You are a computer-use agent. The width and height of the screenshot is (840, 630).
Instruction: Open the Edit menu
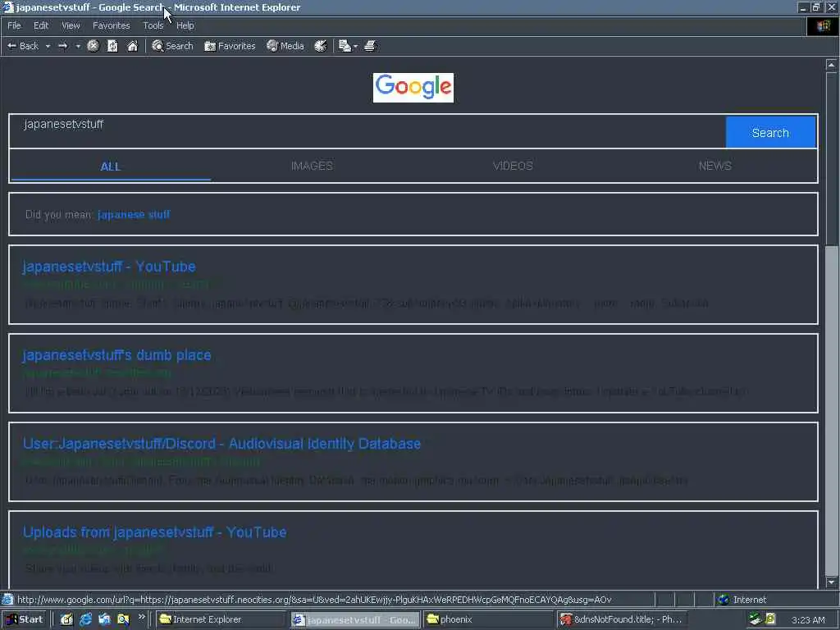[41, 25]
